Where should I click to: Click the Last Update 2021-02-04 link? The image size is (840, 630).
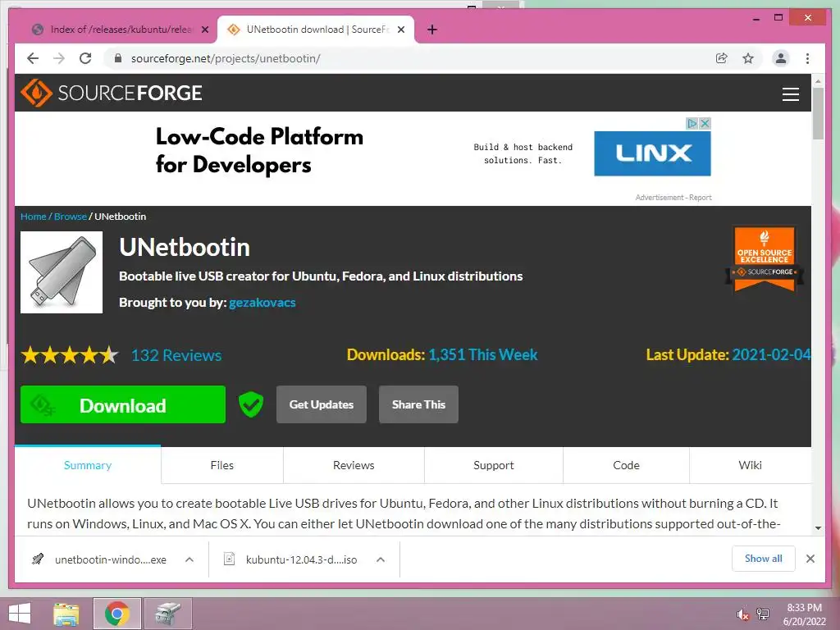[x=771, y=354]
